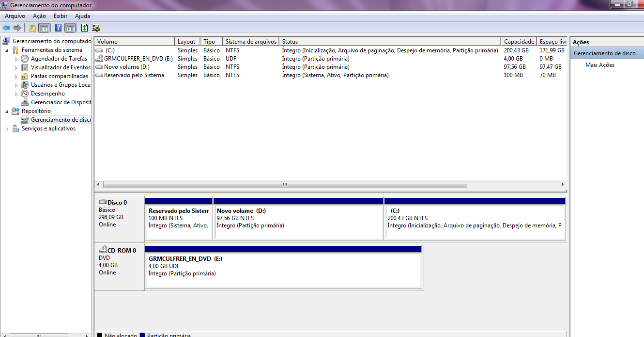644x337 pixels.
Task: Click the Disco 0 disk icon
Action: tap(103, 202)
